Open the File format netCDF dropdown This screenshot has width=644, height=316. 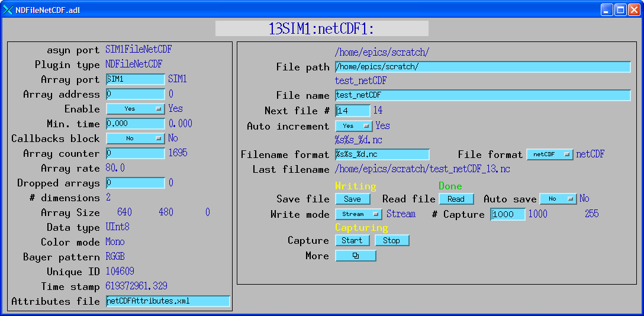tap(550, 154)
